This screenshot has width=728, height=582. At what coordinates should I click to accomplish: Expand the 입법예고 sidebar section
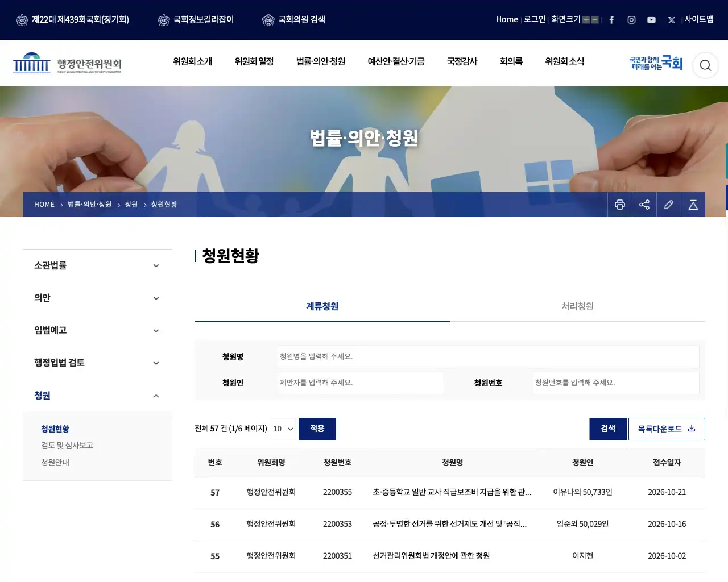click(97, 330)
